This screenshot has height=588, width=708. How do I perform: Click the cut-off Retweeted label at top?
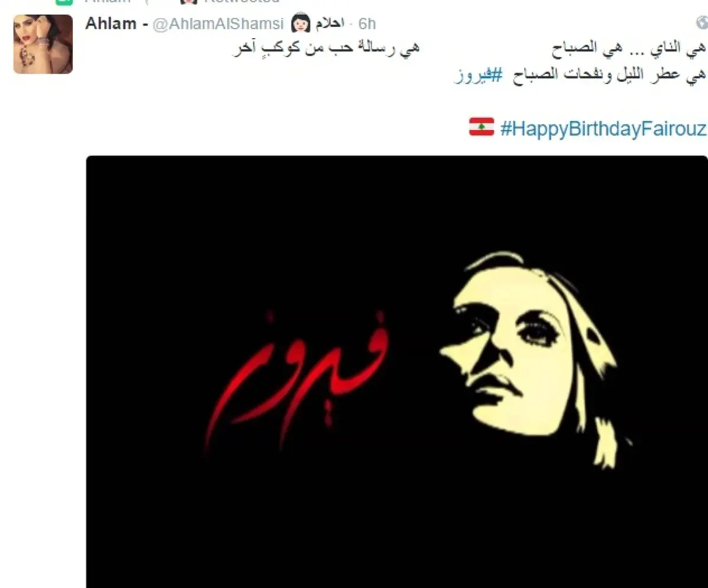241,1
